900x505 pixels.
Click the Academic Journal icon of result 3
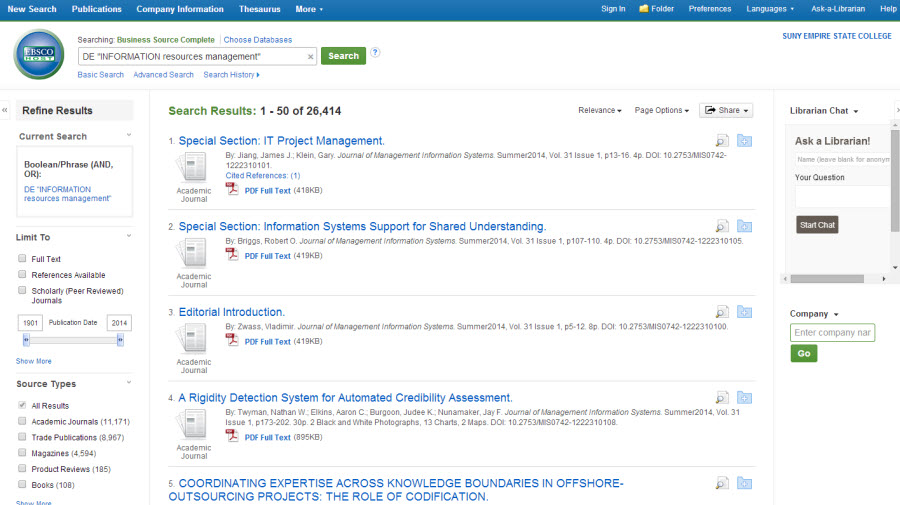pyautogui.click(x=193, y=339)
